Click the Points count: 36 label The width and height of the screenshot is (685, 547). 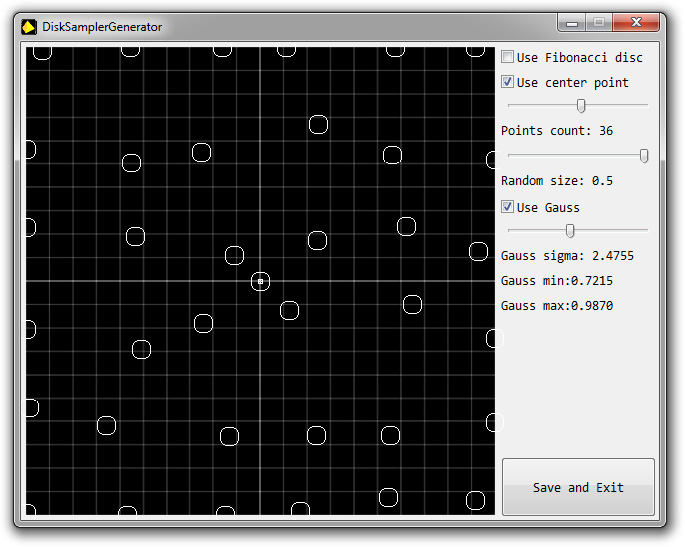pyautogui.click(x=557, y=131)
